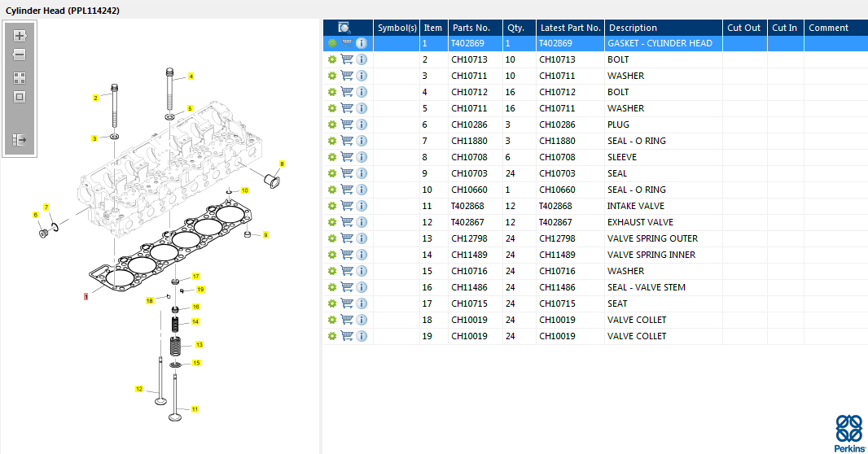The width and height of the screenshot is (868, 454).
Task: Click the four-squares grid view icon
Action: [20, 78]
